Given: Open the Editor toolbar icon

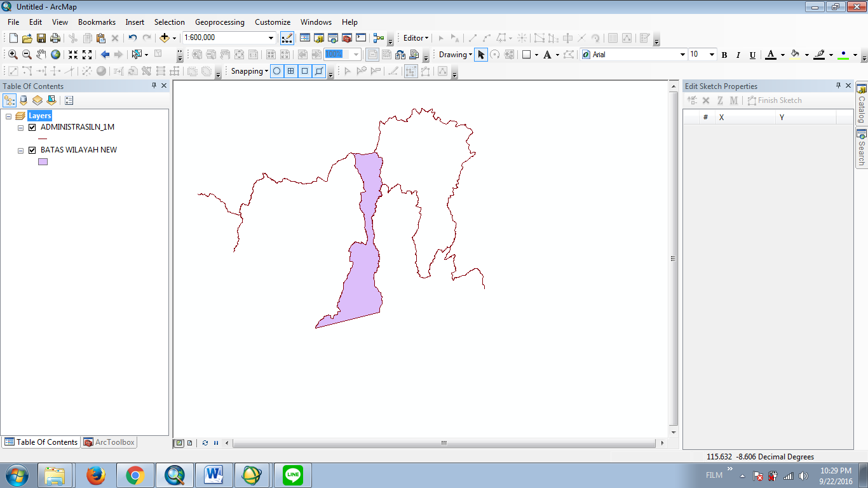Looking at the screenshot, I should (287, 38).
